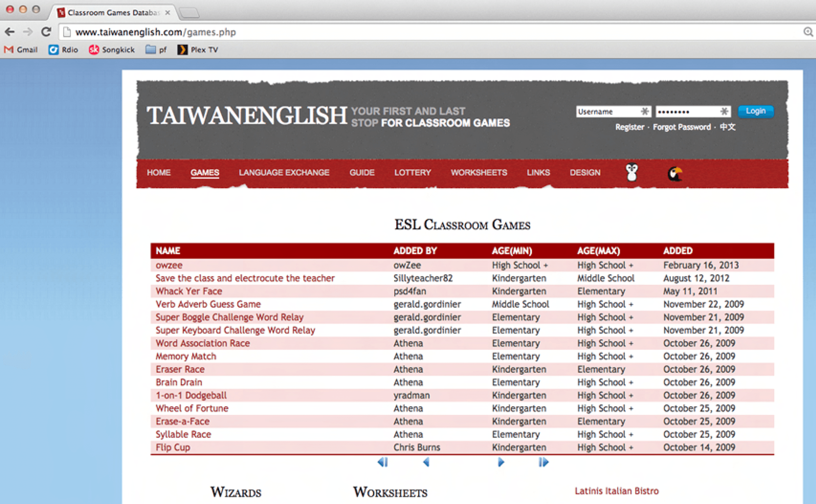Click the Username input field

coord(608,112)
